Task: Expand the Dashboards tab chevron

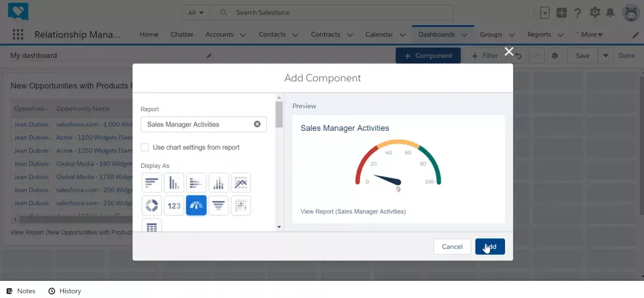Action: pos(464,35)
